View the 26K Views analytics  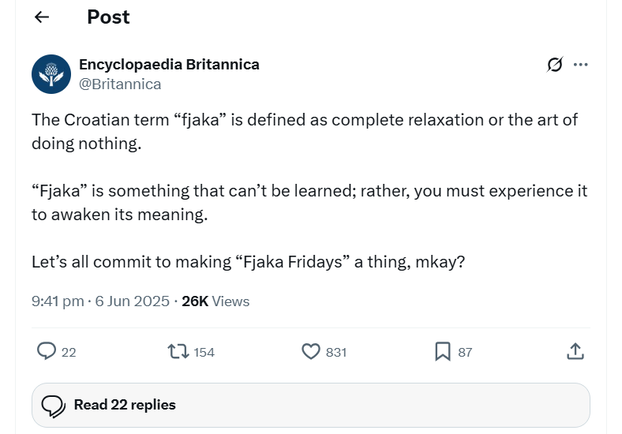tap(215, 301)
